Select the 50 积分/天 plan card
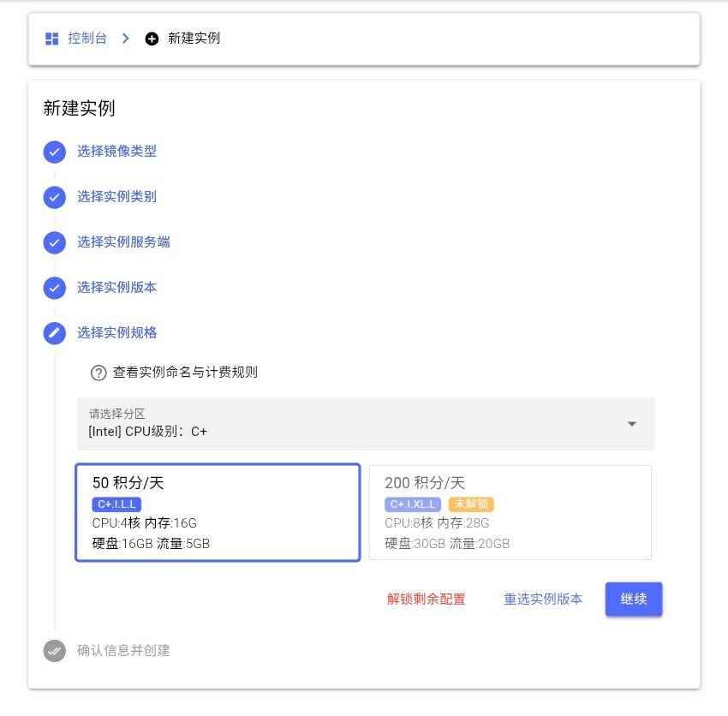The height and width of the screenshot is (716, 728). click(218, 513)
